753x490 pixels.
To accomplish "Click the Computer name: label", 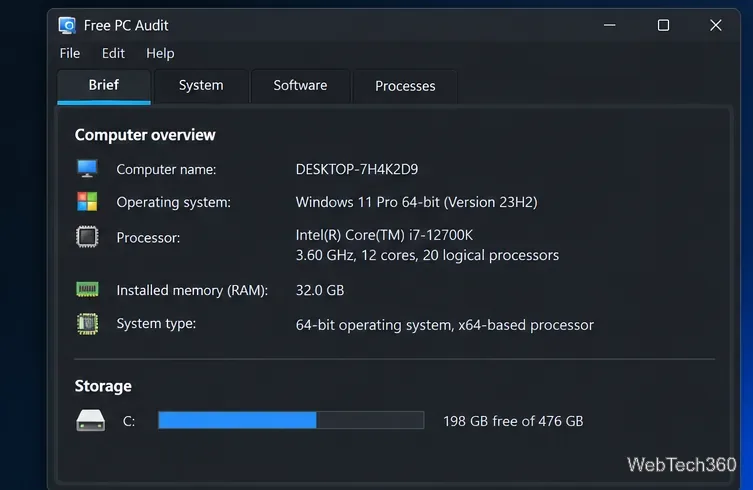I will pos(166,170).
